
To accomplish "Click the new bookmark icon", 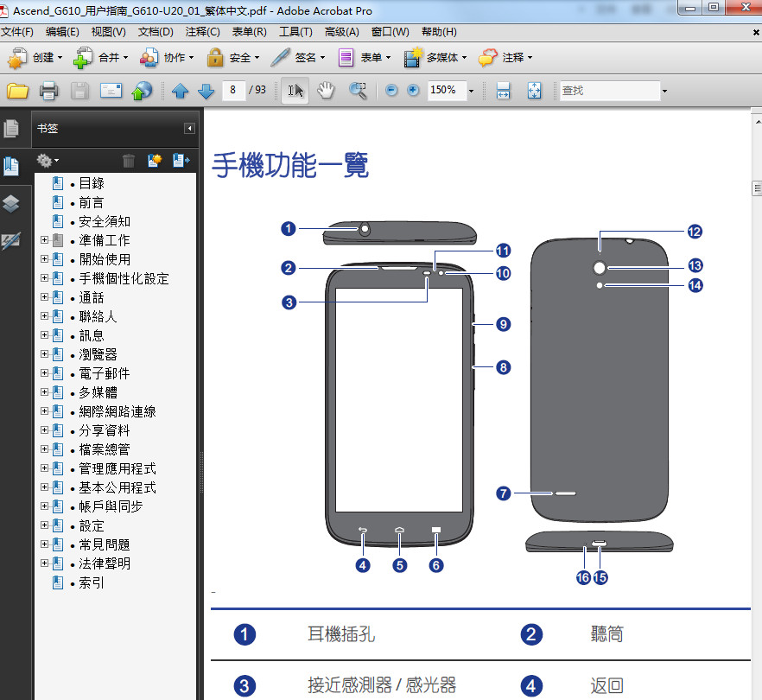I will tap(155, 161).
